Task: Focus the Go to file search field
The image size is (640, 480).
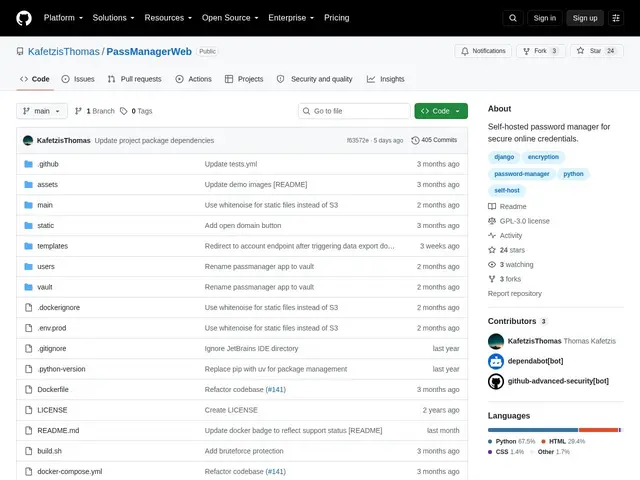Action: 354,111
